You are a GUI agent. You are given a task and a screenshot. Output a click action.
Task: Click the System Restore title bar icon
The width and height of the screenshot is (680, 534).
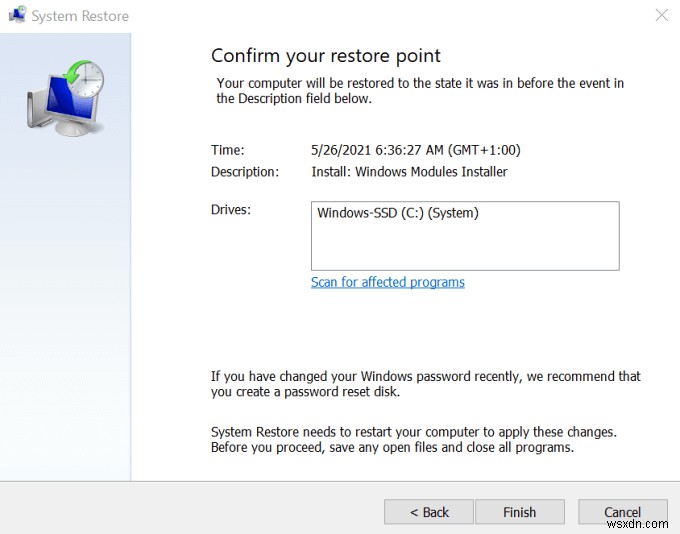[x=18, y=14]
